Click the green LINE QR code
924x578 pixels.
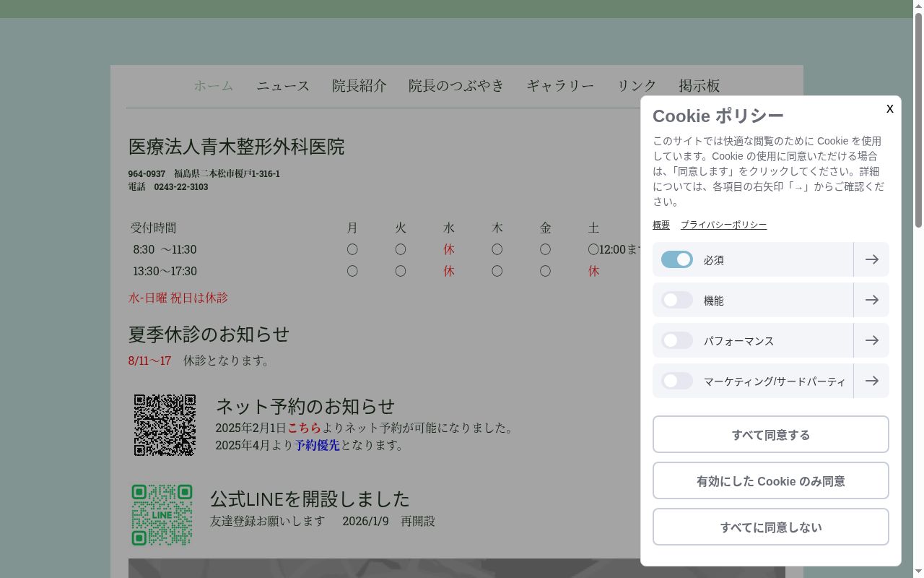[x=162, y=515]
